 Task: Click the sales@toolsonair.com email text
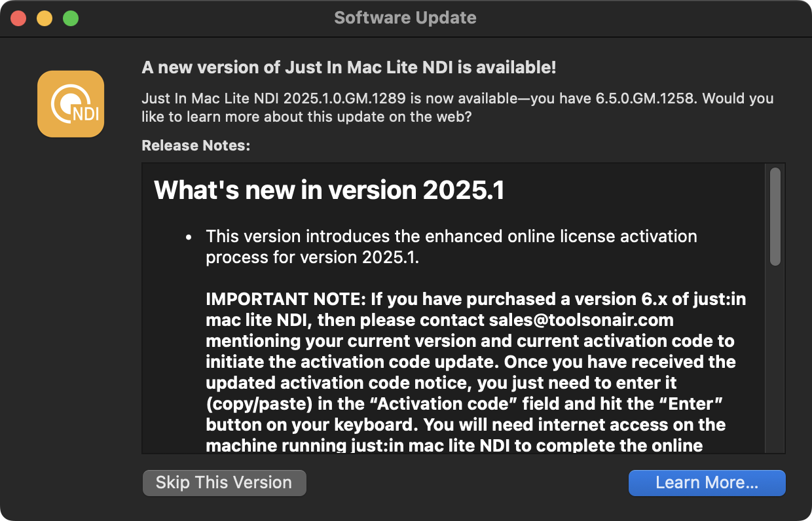pyautogui.click(x=581, y=321)
